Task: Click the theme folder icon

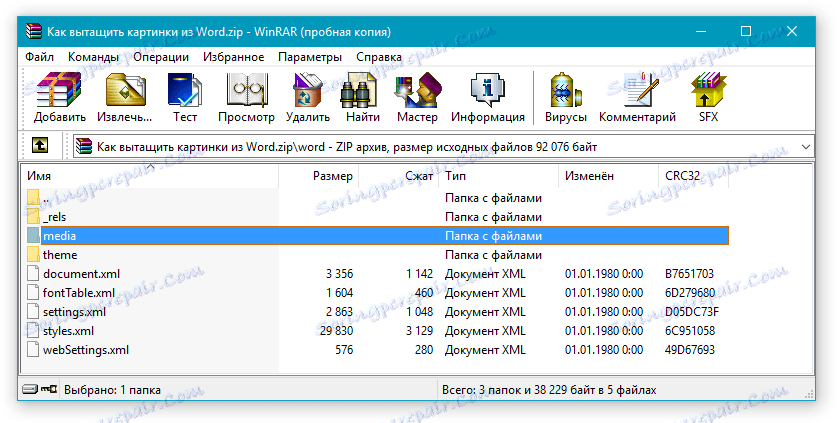Action: [x=33, y=255]
